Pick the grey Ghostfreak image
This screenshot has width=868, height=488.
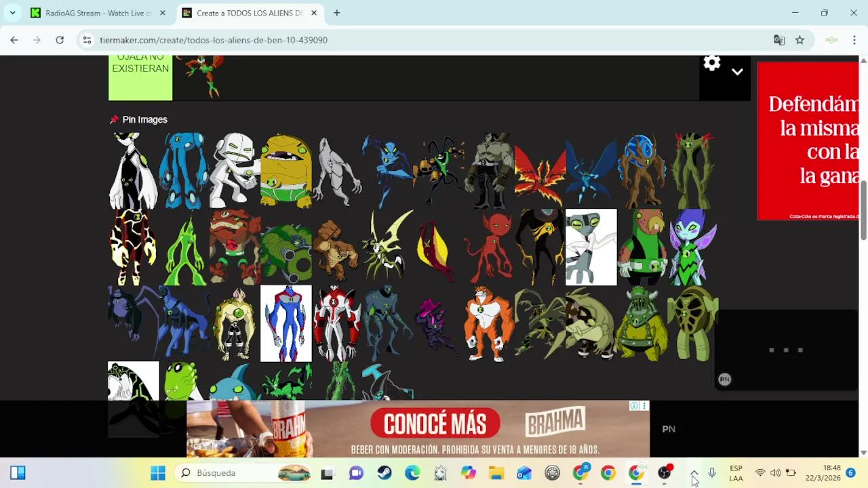pyautogui.click(x=337, y=170)
